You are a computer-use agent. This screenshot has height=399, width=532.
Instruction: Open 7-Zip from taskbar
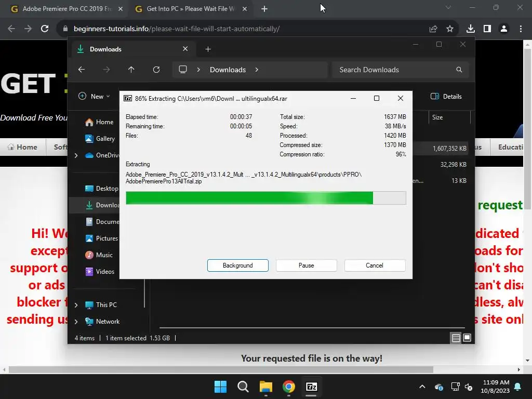tap(312, 387)
